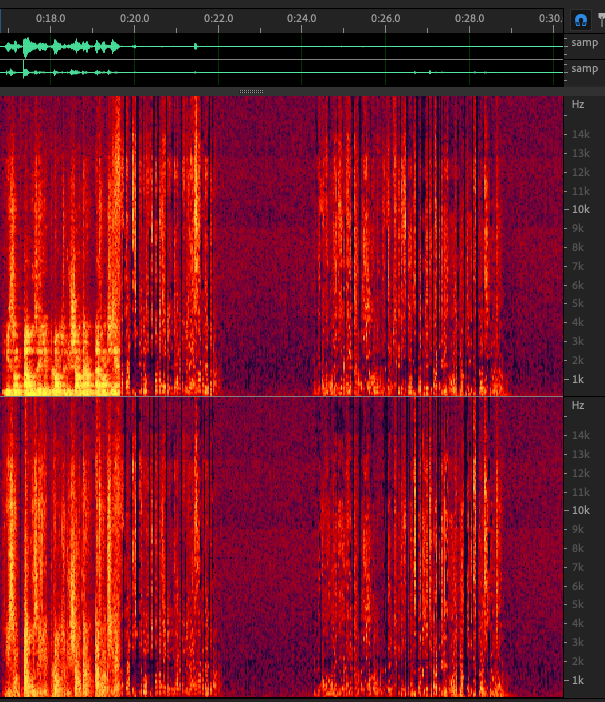
Task: Click 10k on the bottom frequency scale
Action: point(581,510)
